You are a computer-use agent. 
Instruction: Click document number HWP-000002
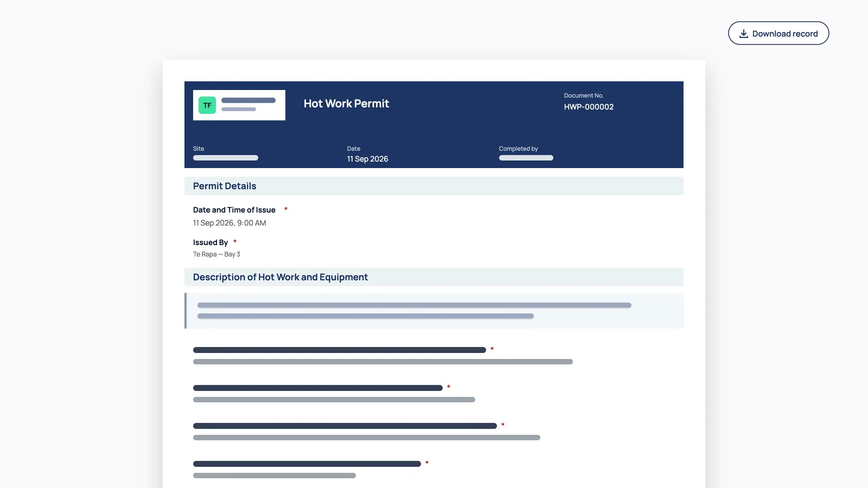click(x=589, y=107)
